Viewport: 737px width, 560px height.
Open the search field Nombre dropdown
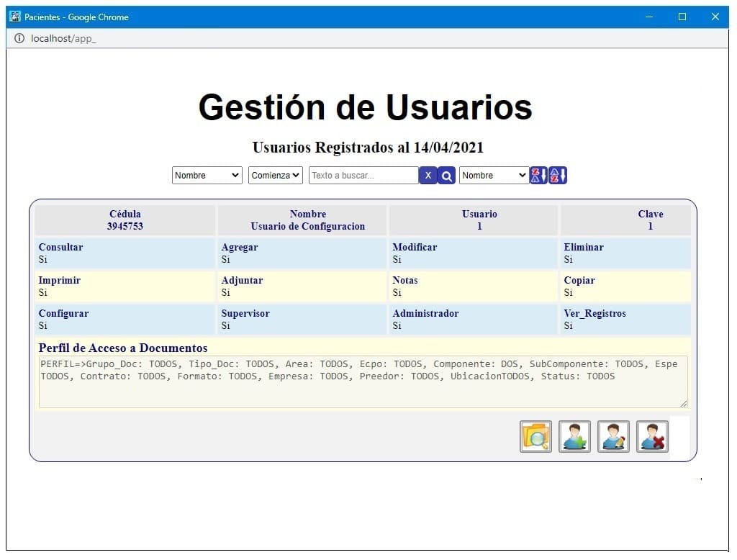click(x=207, y=176)
